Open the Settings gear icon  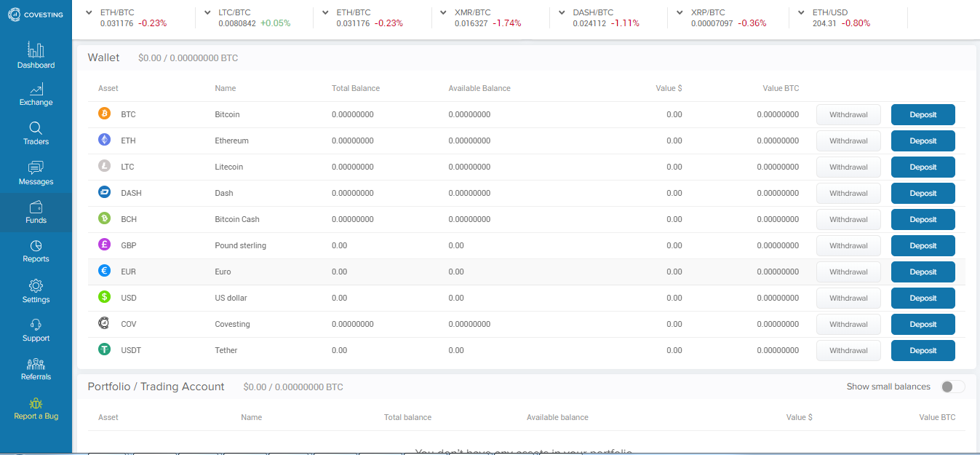pos(36,285)
